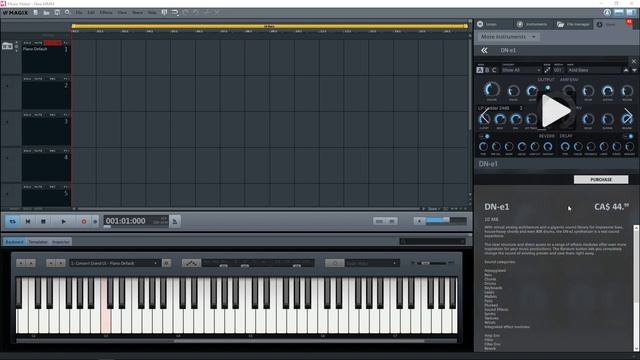This screenshot has width=640, height=360.
Task: Go back with the double-chevron icon
Action: (x=484, y=50)
